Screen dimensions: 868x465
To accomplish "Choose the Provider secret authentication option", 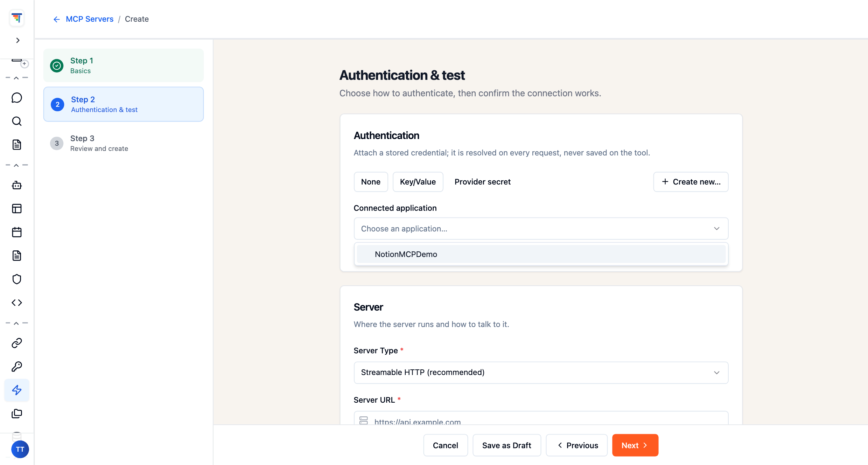I will pyautogui.click(x=482, y=182).
